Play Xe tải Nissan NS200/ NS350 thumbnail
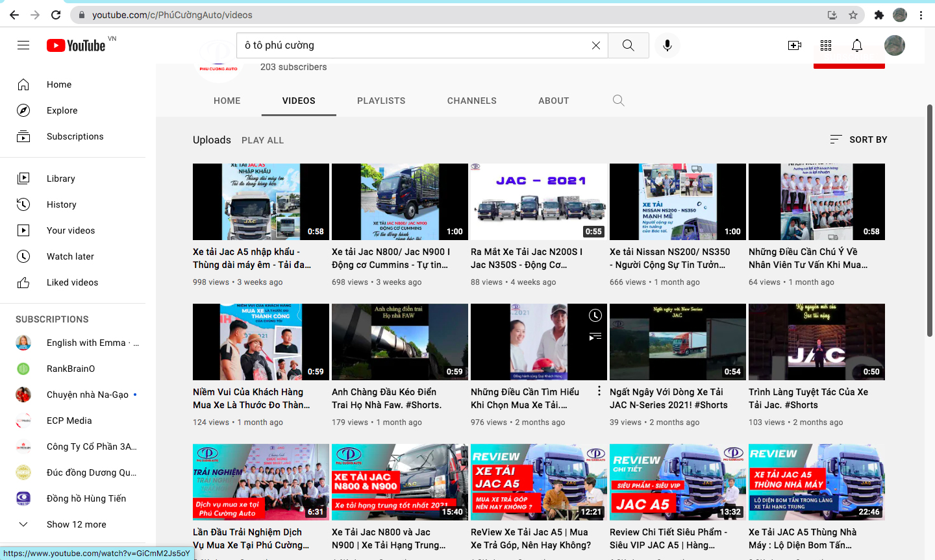This screenshot has width=935, height=560. pyautogui.click(x=678, y=202)
